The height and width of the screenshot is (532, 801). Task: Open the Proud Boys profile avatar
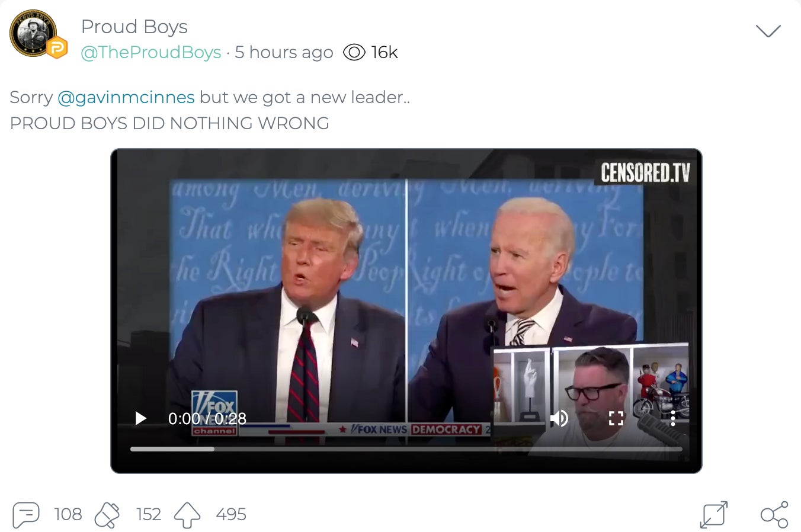pos(33,33)
